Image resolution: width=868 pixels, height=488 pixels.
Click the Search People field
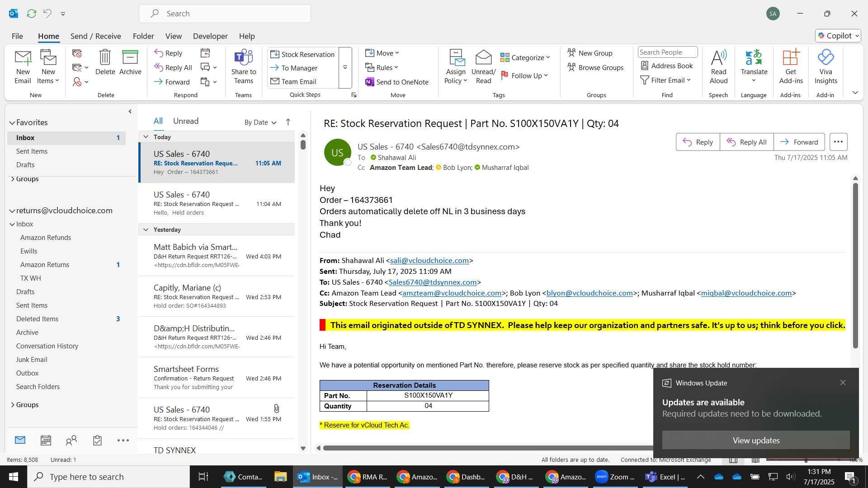[667, 52]
